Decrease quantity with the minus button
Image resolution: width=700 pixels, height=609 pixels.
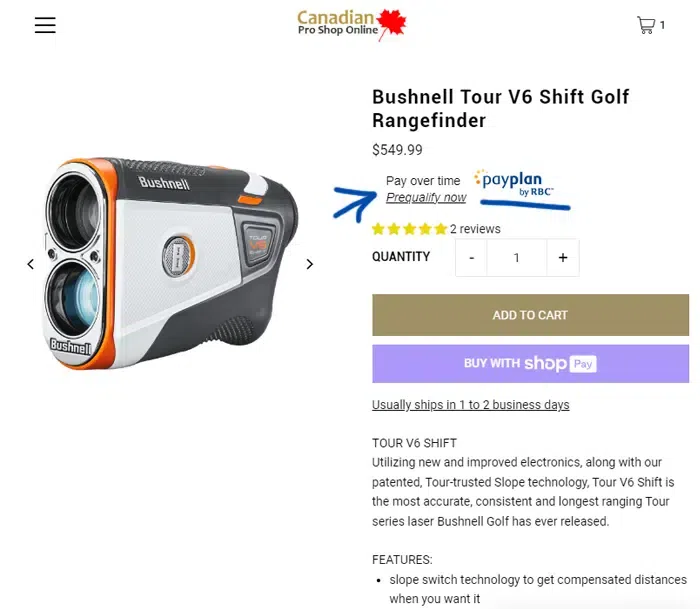click(471, 258)
